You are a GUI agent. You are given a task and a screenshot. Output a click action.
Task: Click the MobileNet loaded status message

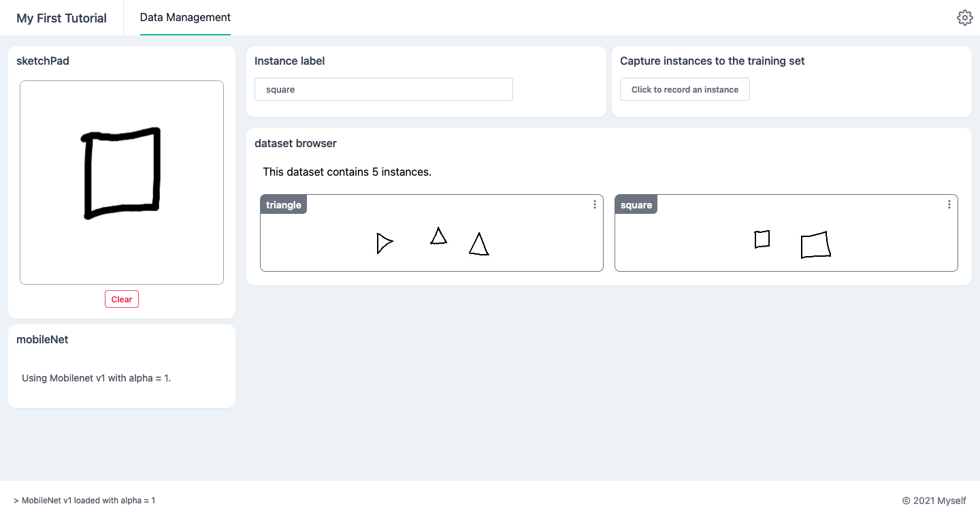(84, 500)
